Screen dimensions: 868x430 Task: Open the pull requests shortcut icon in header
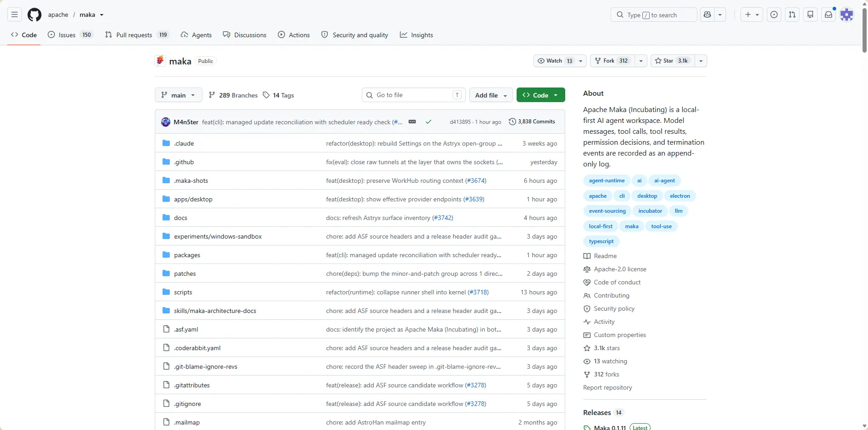coord(792,15)
